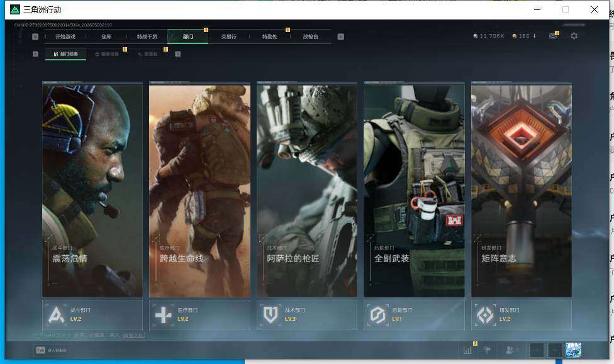Click the 后勤部门 hexagon icon
614x364 pixels.
point(378,315)
